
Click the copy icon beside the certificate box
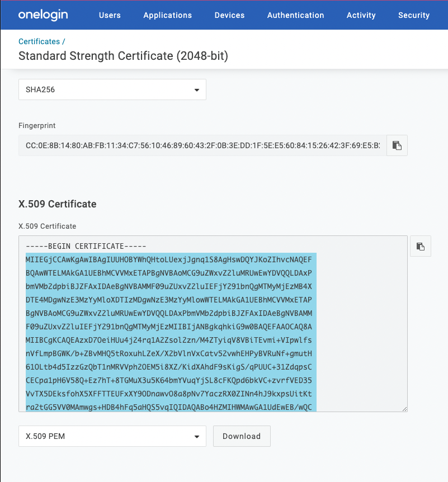click(x=421, y=245)
